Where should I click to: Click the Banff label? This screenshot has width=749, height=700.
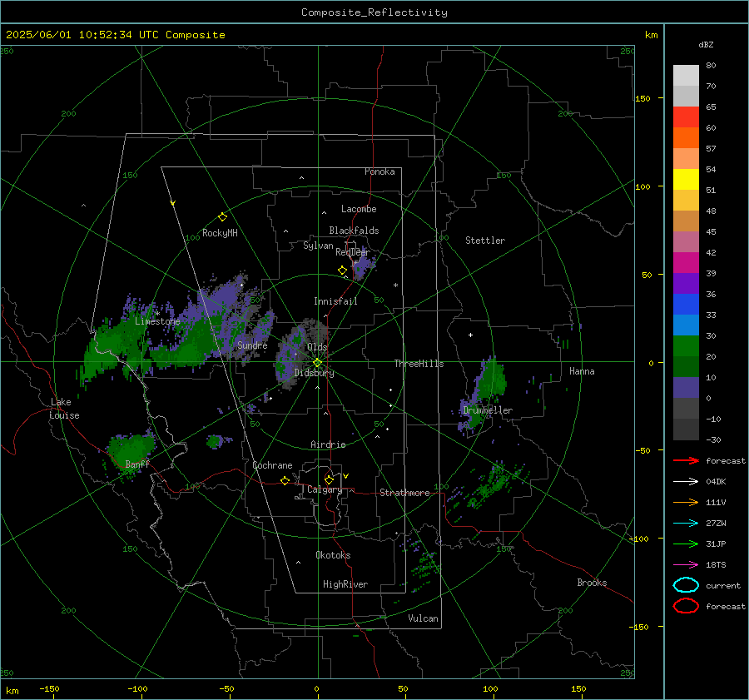tap(137, 464)
